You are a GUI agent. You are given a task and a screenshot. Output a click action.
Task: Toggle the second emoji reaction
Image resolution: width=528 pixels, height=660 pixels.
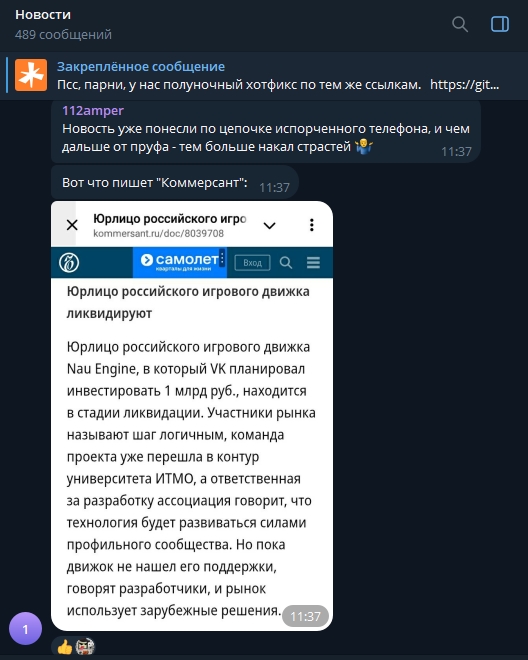click(85, 647)
